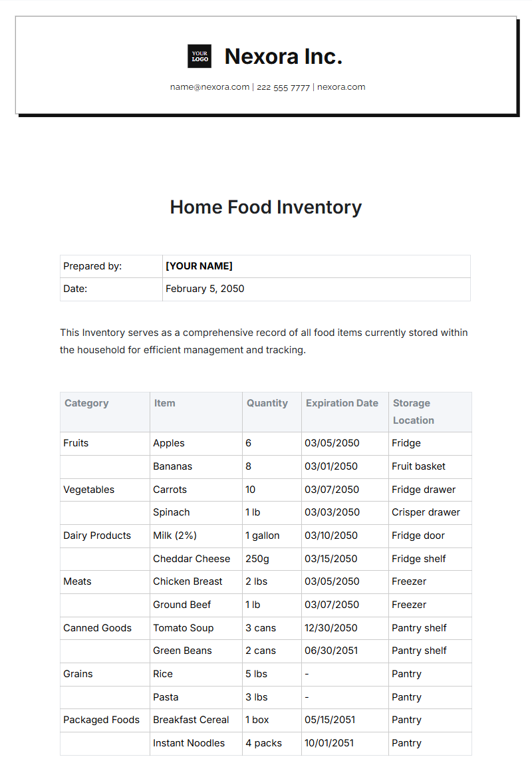Visit the nexora.com website link

tap(341, 87)
